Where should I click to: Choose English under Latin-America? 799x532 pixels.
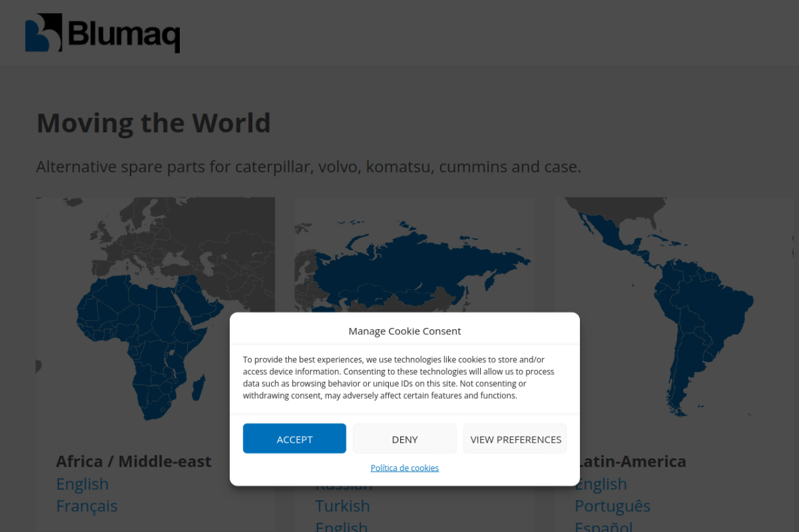tap(601, 484)
